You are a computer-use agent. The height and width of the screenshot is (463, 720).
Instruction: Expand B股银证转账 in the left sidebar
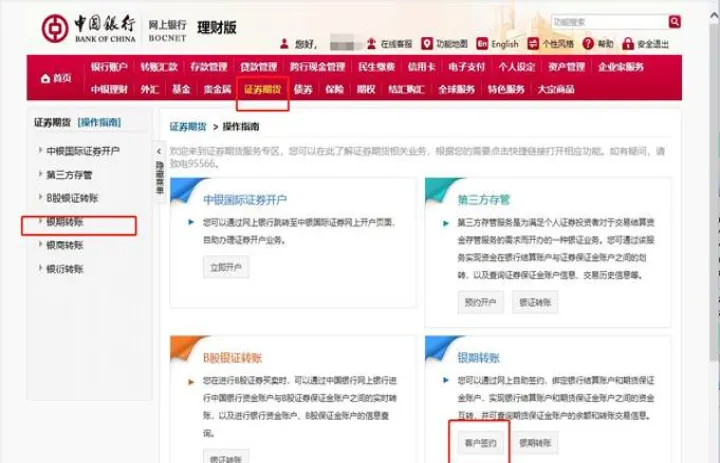point(72,198)
